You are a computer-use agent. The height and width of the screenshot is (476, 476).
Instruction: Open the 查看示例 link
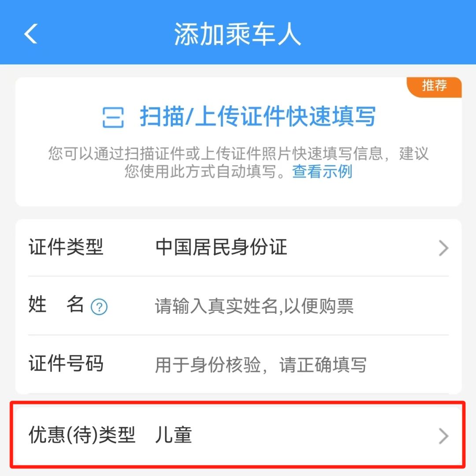(322, 171)
